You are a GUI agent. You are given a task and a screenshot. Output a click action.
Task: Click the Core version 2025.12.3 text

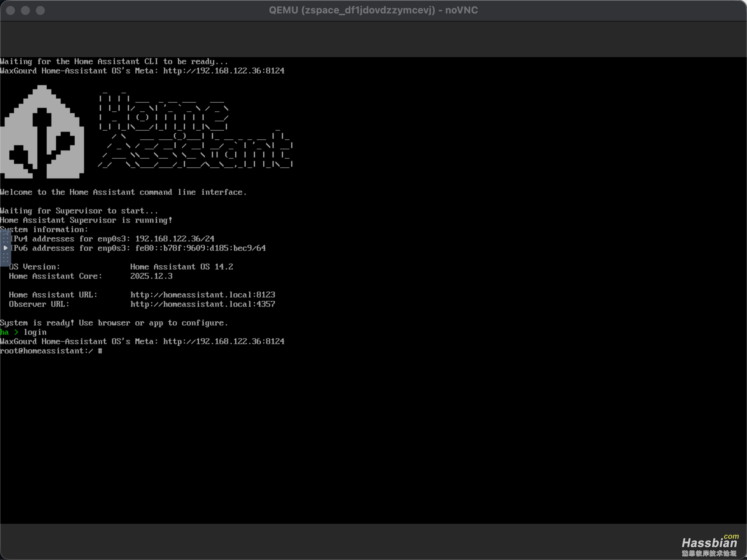point(151,276)
